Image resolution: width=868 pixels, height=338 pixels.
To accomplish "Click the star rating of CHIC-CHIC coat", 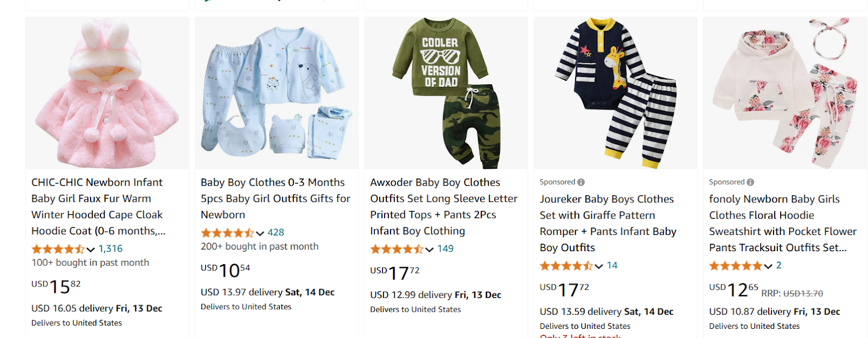I will (x=57, y=249).
